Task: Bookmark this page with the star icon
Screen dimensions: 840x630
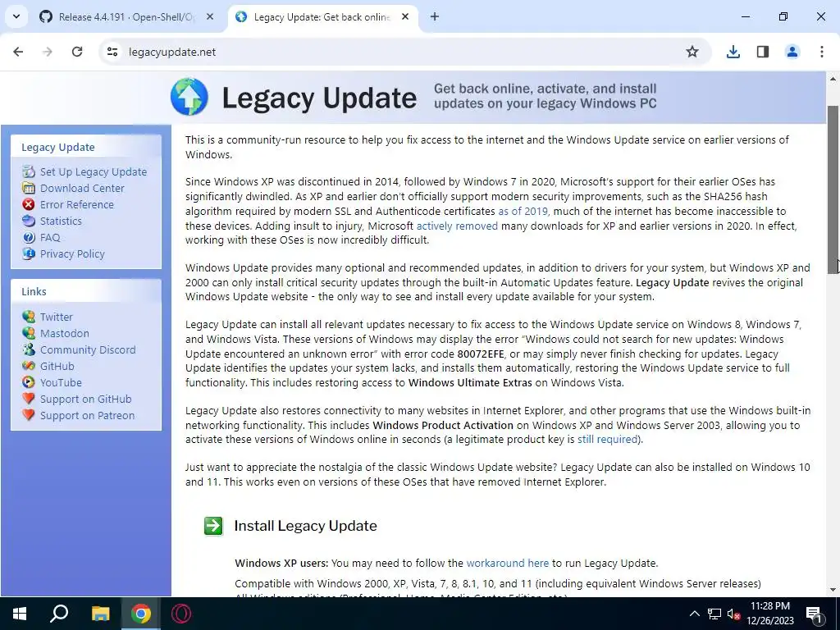Action: click(x=692, y=52)
